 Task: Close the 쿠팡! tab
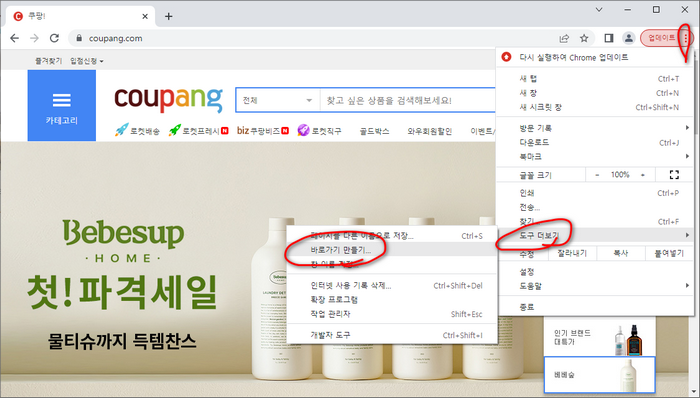(x=145, y=17)
